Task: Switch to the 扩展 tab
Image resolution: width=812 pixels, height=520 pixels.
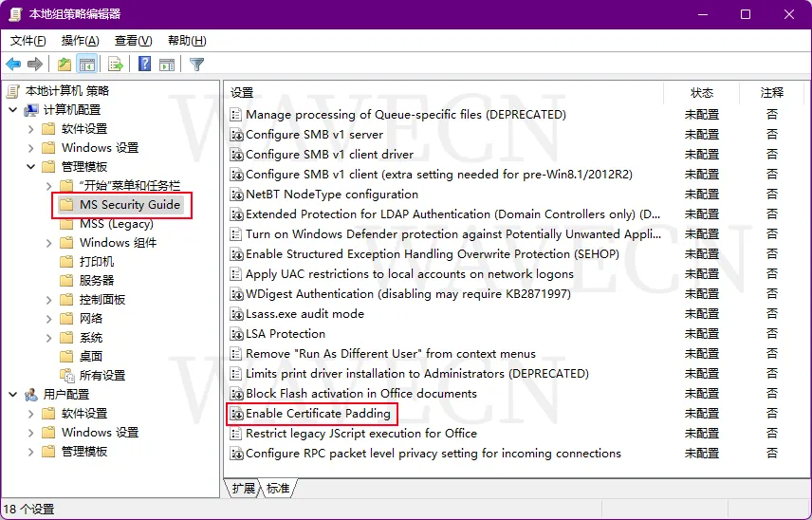Action: click(242, 489)
